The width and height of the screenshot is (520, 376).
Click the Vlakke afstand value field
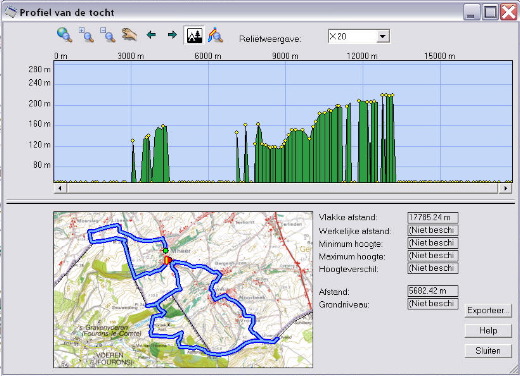[433, 218]
